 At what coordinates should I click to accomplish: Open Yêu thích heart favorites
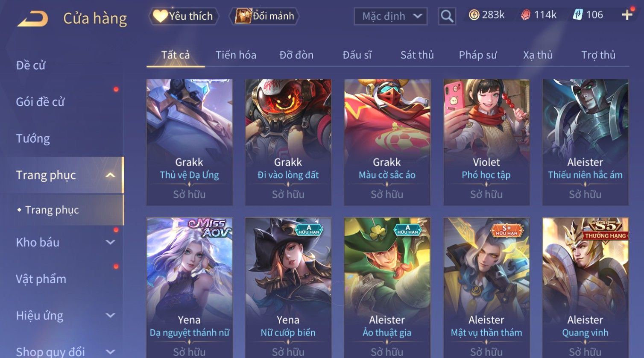coord(183,16)
